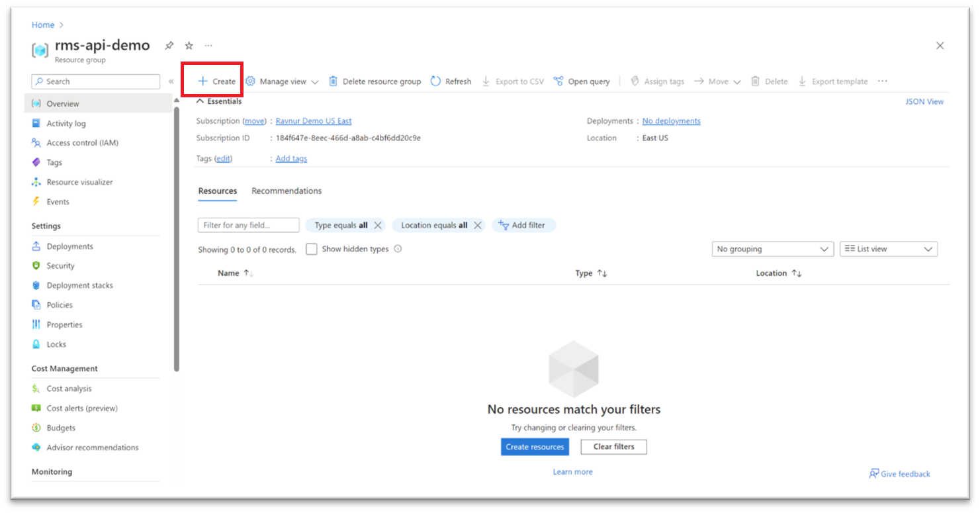Viewport: 980px width, 513px height.
Task: Open the ellipsis menu beside resource group title
Action: click(x=208, y=46)
